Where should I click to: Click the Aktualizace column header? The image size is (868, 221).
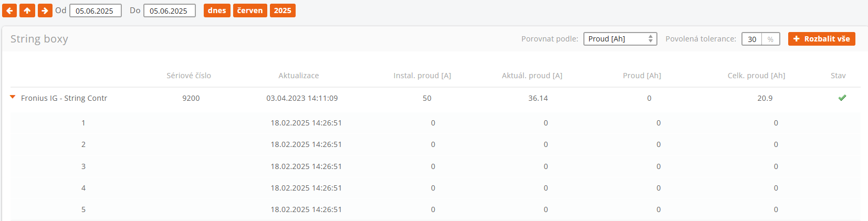point(298,76)
